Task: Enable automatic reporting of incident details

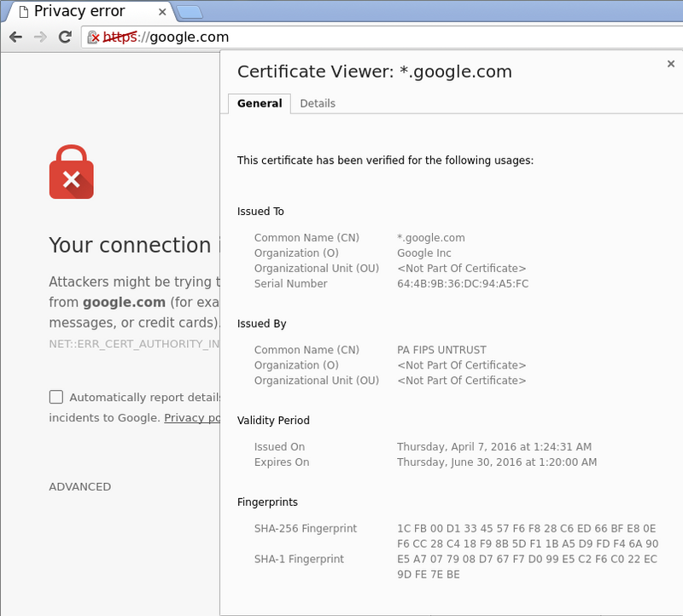Action: (x=56, y=397)
